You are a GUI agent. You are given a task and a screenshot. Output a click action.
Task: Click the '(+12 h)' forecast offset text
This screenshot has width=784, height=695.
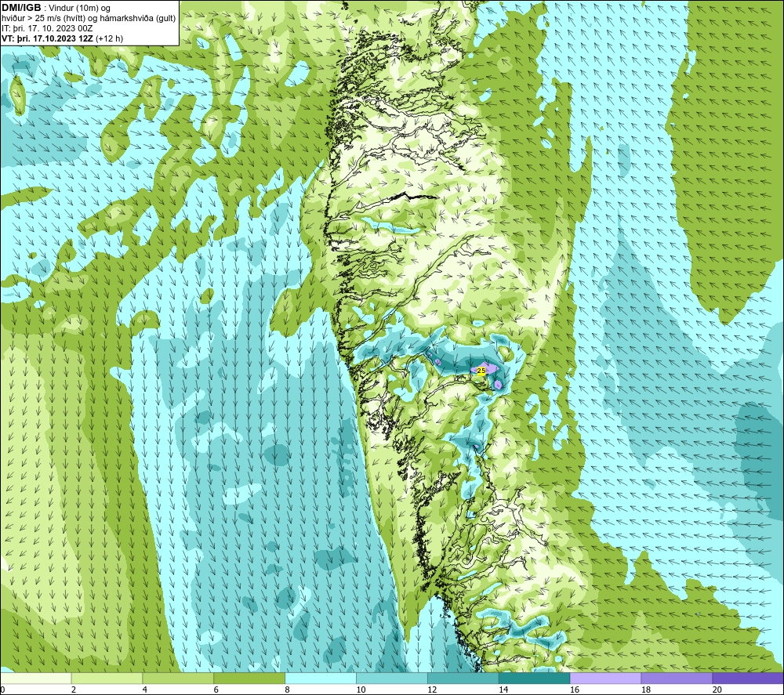coord(110,38)
